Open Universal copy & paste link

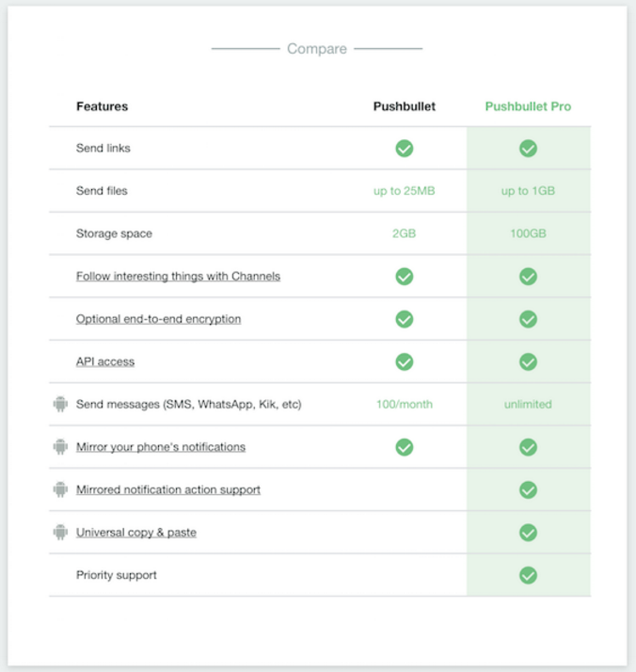click(136, 533)
